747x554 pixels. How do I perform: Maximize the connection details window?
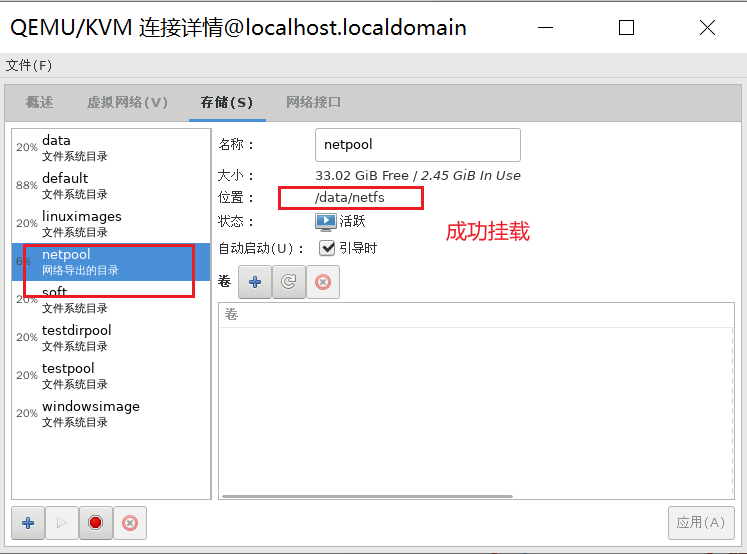626,28
